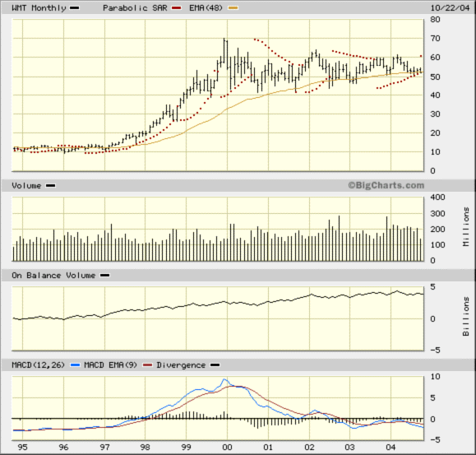Select the MACD EMA(9) legend label
476x455 pixels.
pyautogui.click(x=110, y=365)
